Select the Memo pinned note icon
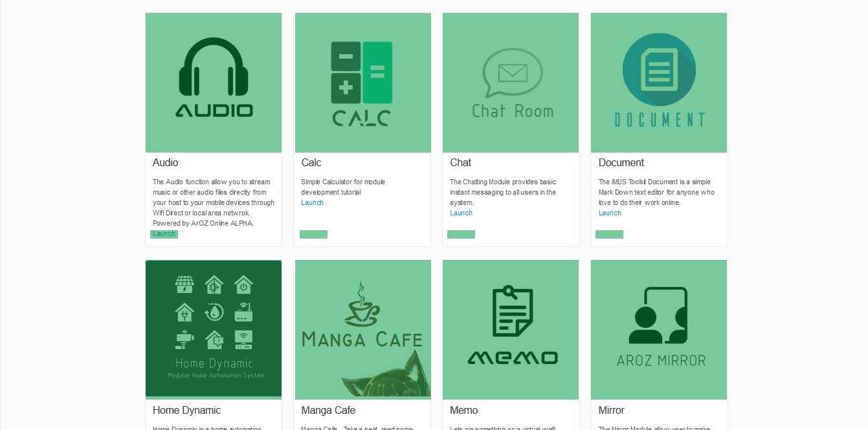The height and width of the screenshot is (430, 868). pyautogui.click(x=512, y=311)
